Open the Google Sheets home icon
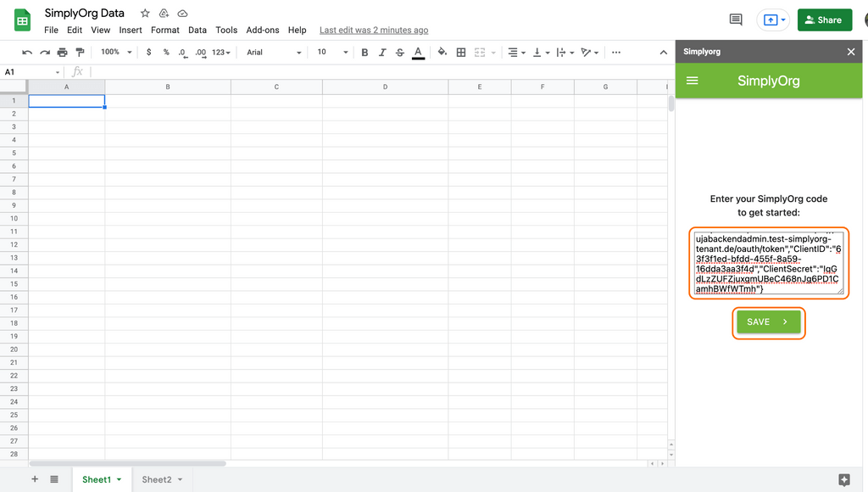Screen dimensions: 868x492 click(22, 20)
